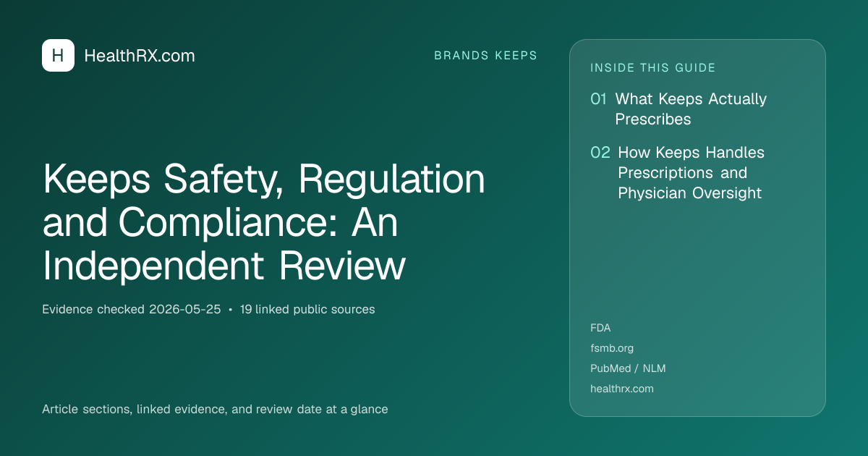Click the fsmb.org source entry
This screenshot has width=868, height=456.
(x=612, y=348)
